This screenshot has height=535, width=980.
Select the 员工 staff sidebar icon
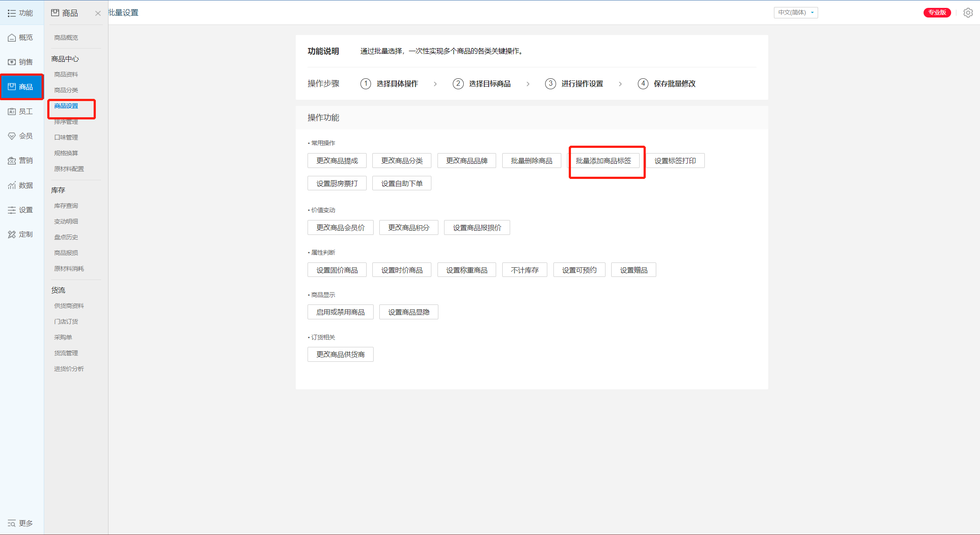(x=12, y=112)
